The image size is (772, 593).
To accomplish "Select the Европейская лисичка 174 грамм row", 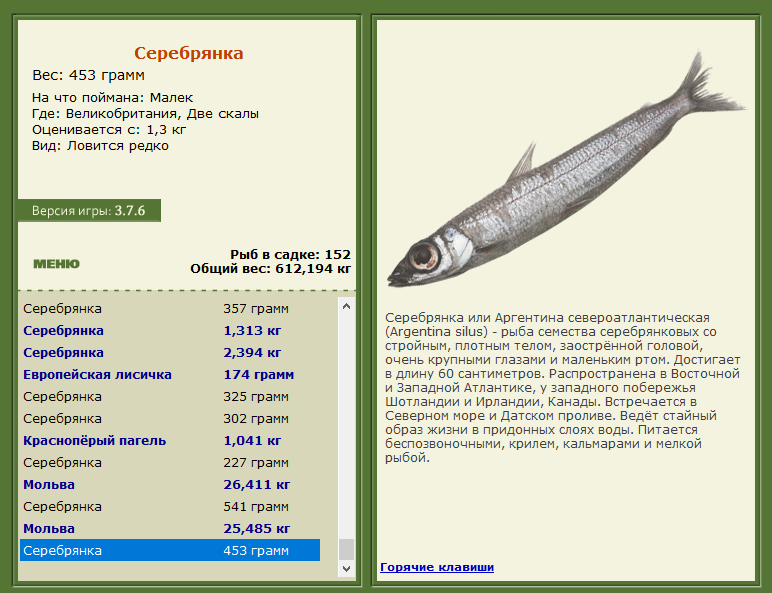I will tap(170, 375).
